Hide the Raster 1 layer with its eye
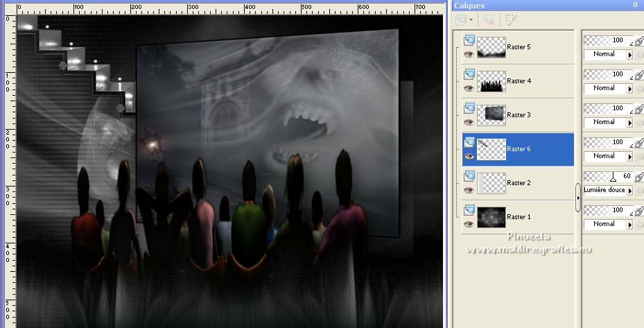Screen dimensions: 644x328 click(x=469, y=225)
